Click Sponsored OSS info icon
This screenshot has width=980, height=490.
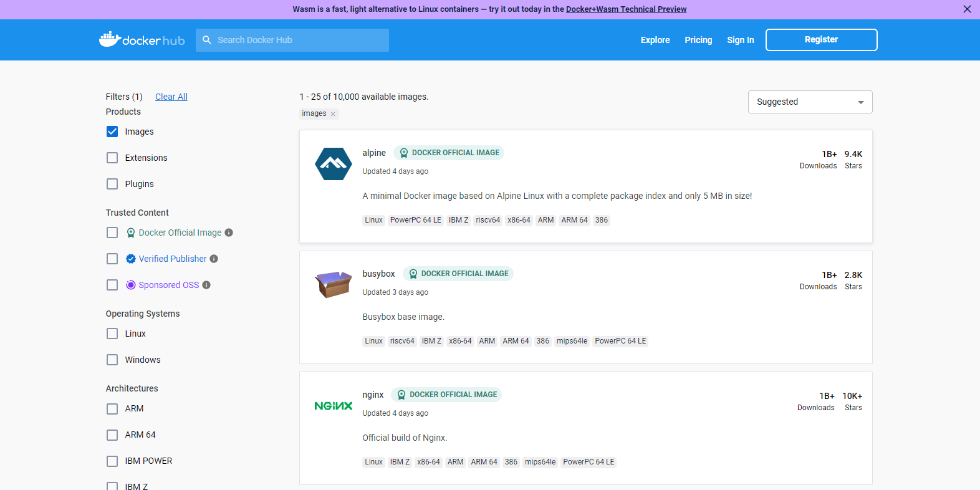pos(206,285)
